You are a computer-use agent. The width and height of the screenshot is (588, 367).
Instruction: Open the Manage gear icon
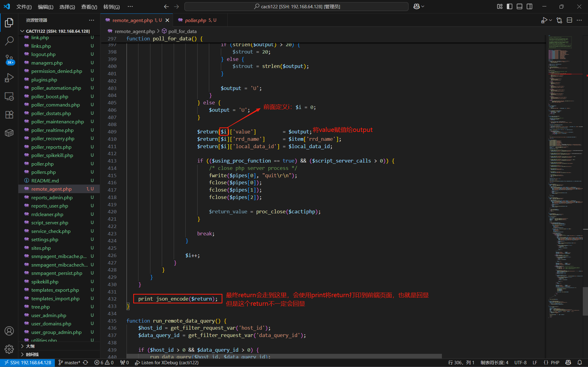pyautogui.click(x=9, y=349)
